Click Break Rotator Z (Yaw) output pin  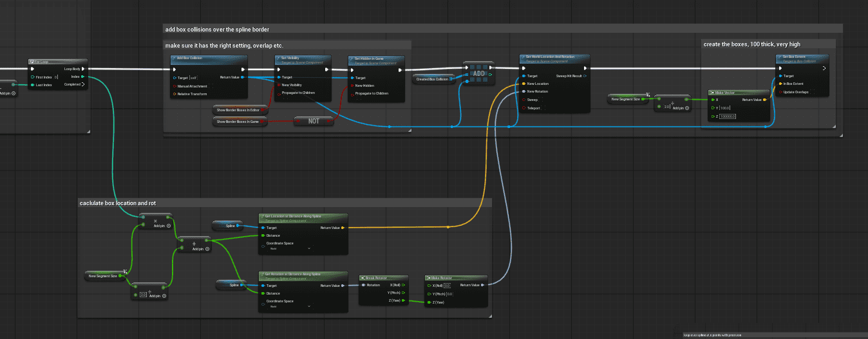pyautogui.click(x=402, y=300)
